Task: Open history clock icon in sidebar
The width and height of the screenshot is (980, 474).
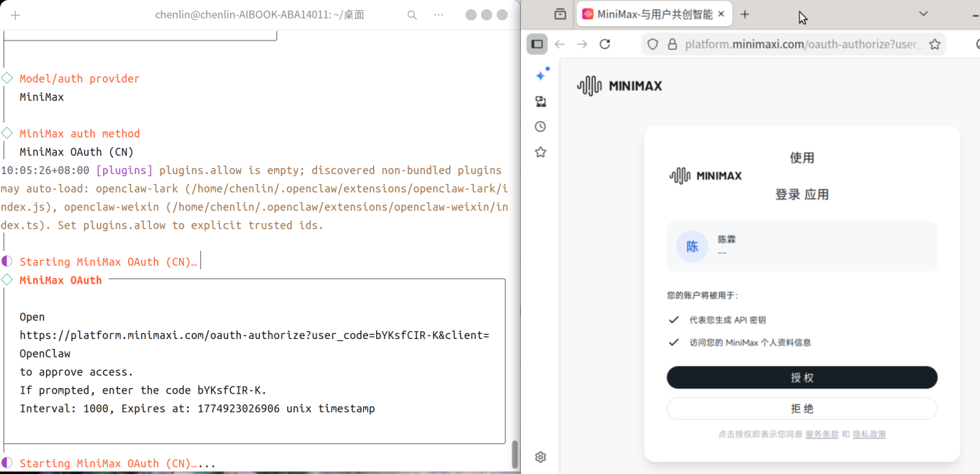Action: (x=541, y=126)
